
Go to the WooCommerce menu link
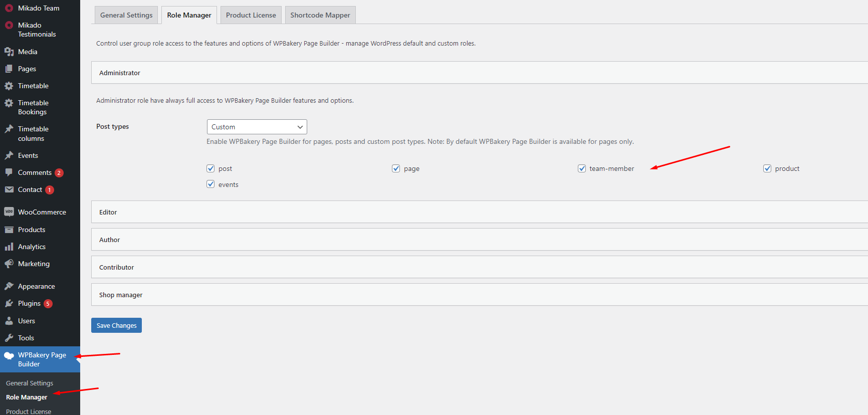click(x=42, y=212)
